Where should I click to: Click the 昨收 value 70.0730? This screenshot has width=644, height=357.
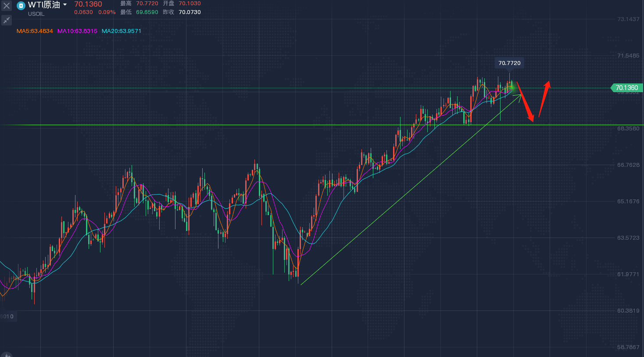190,12
